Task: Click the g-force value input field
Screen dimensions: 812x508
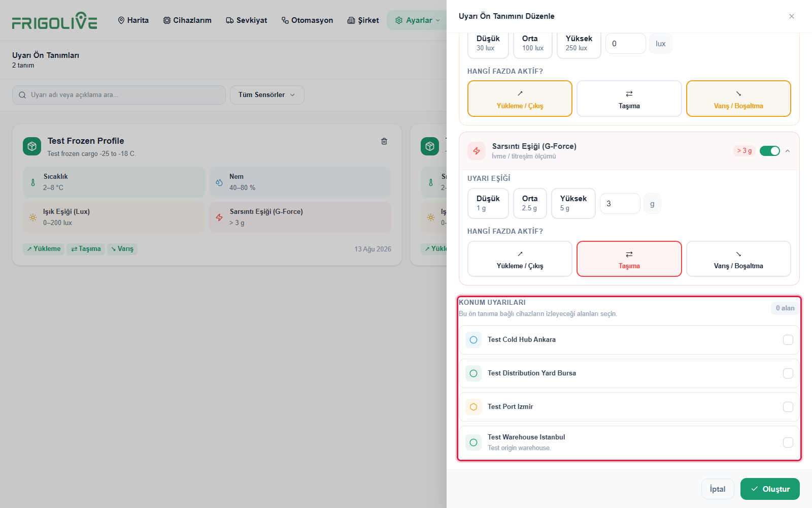Action: [x=620, y=204]
